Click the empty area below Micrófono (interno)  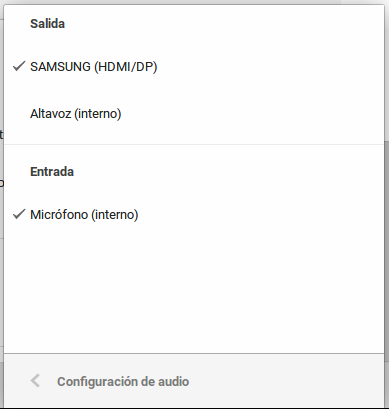click(194, 295)
